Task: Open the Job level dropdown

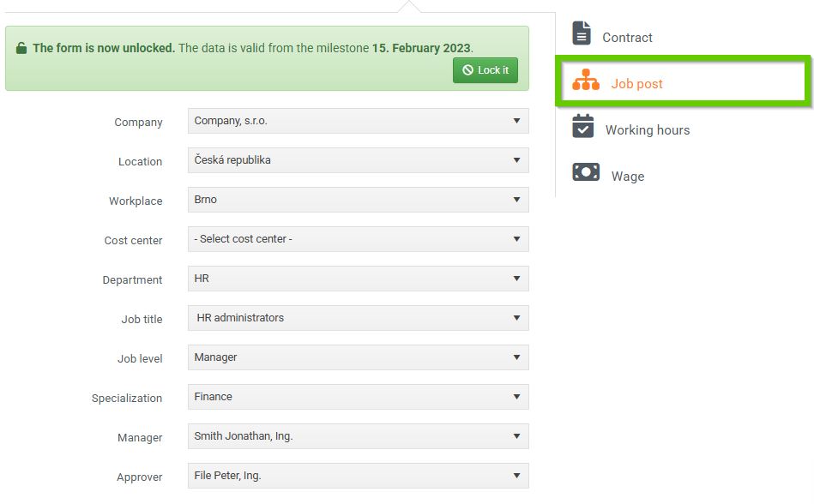Action: (x=358, y=357)
